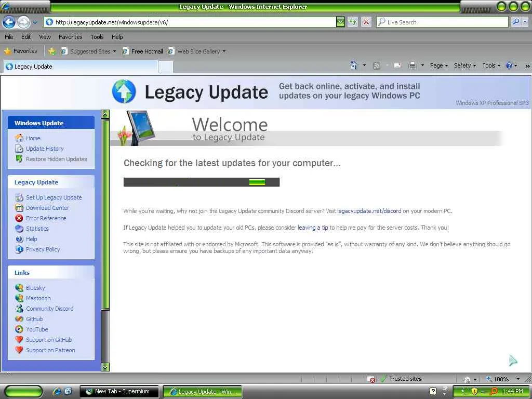Click the update checking progress bar

pyautogui.click(x=202, y=182)
